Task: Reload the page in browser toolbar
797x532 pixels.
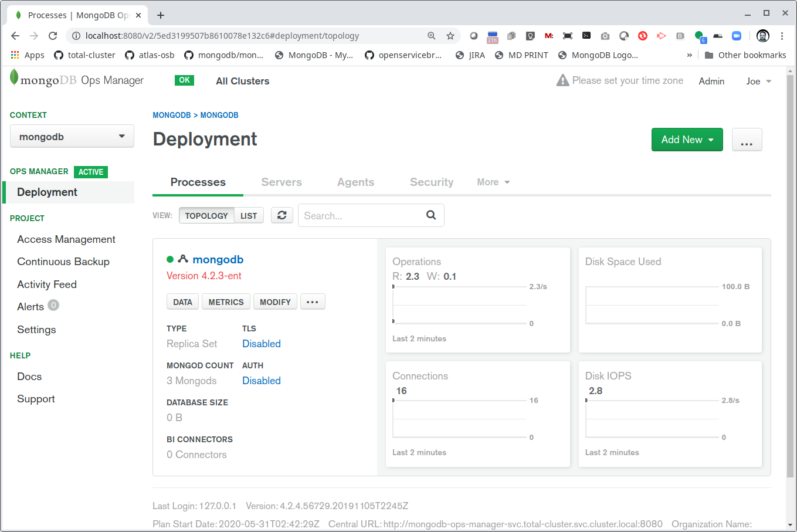Action: click(x=53, y=36)
